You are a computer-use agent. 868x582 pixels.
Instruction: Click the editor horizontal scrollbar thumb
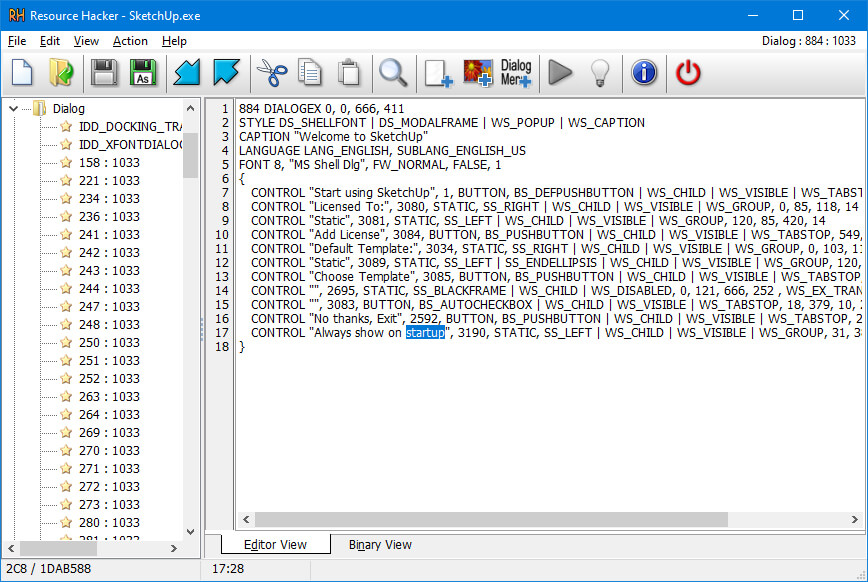point(490,519)
